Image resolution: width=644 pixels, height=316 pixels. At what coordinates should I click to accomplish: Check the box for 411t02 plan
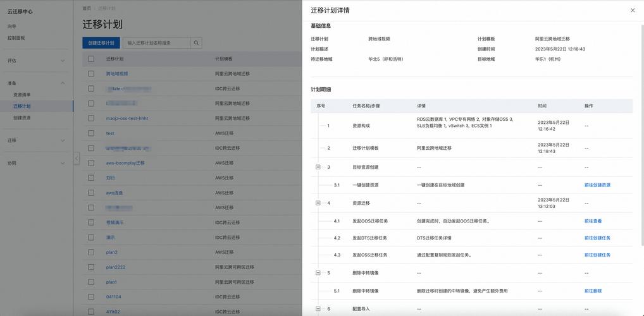[x=91, y=312]
